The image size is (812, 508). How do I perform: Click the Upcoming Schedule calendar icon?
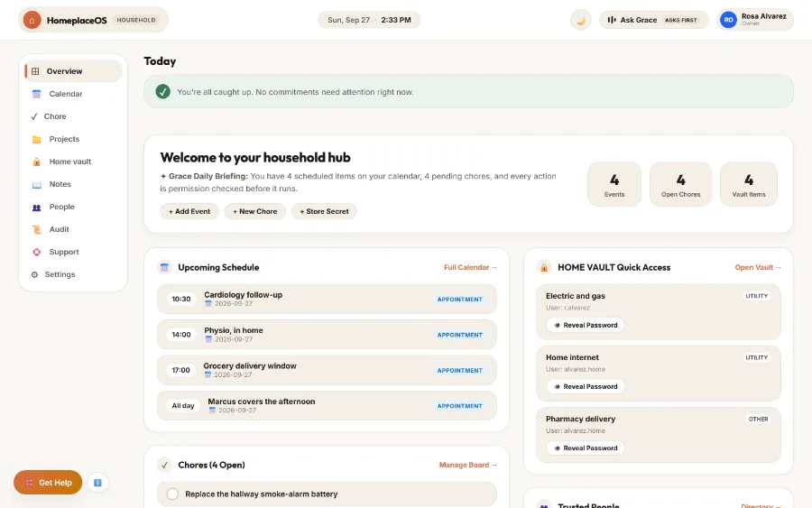pos(165,268)
